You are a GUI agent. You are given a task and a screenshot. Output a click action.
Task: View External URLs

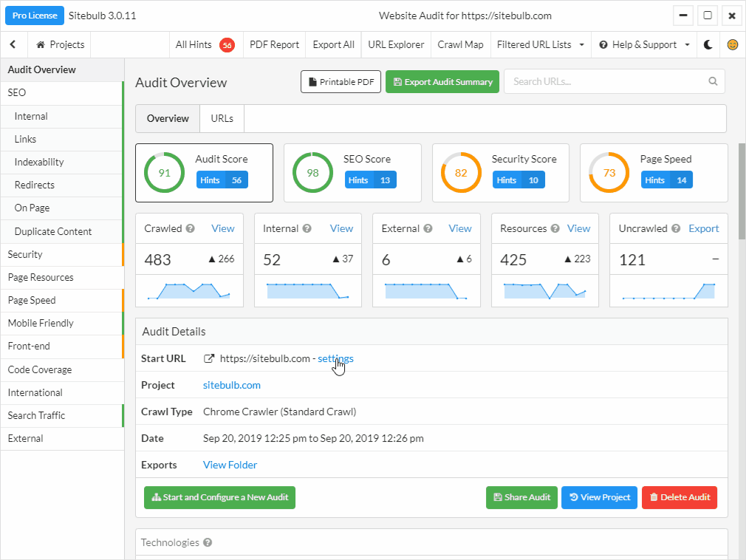[460, 228]
